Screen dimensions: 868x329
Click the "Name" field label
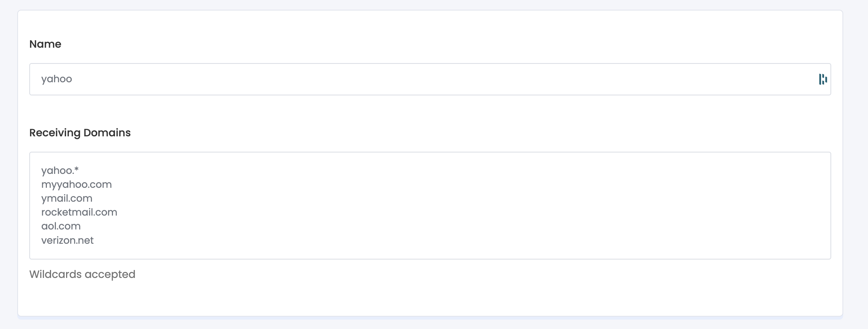pos(45,44)
